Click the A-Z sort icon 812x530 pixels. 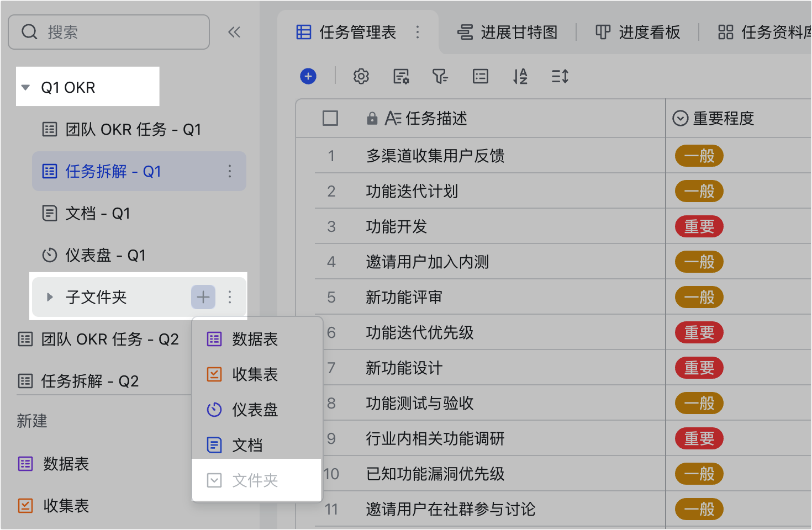coord(520,76)
